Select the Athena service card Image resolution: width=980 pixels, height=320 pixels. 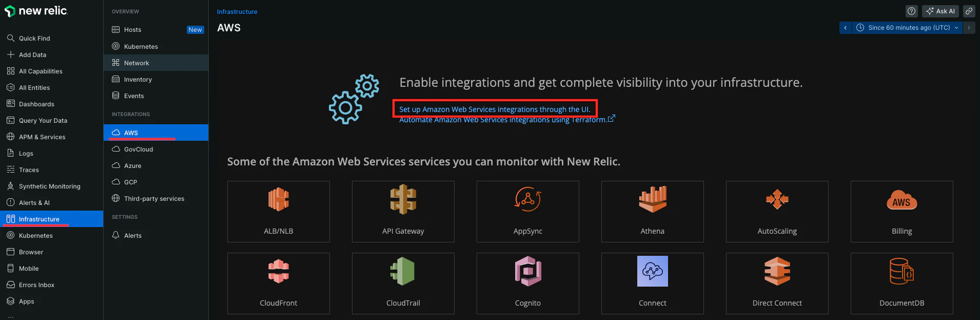click(653, 212)
